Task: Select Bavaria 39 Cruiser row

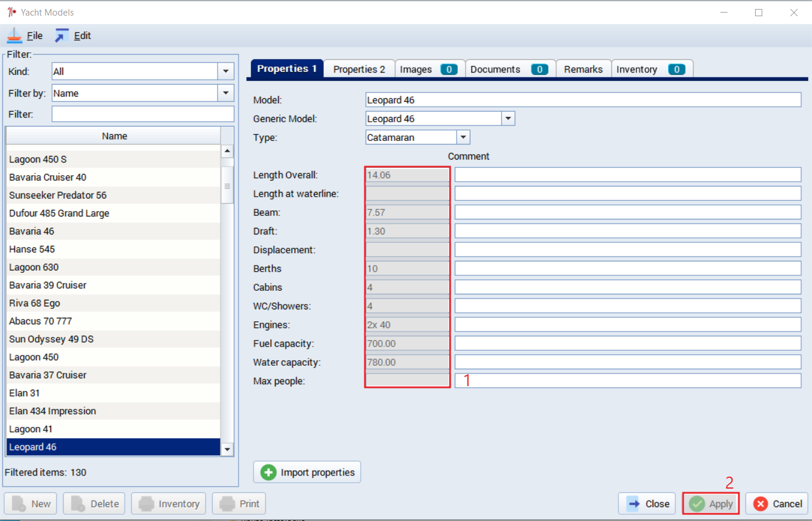Action: coord(113,285)
